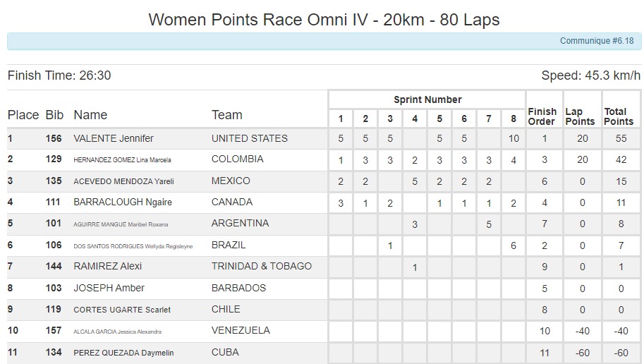Image resolution: width=644 pixels, height=364 pixels.
Task: Click the Bib column header
Action: 54,115
